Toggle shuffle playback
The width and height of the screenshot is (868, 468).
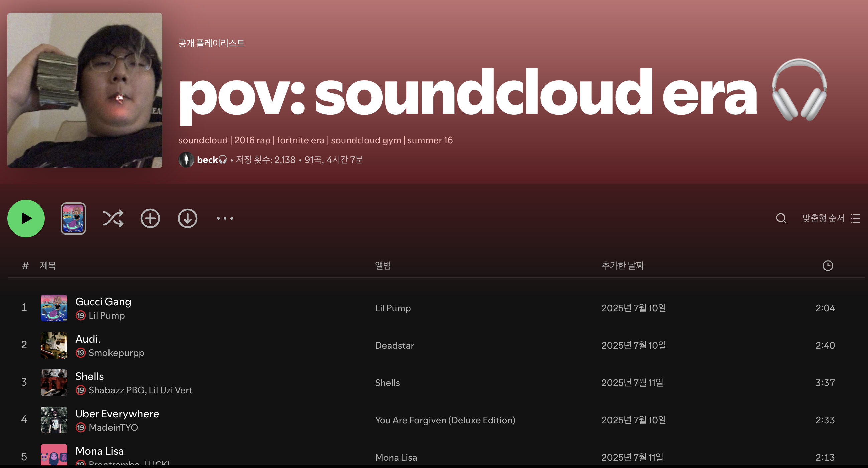point(113,218)
